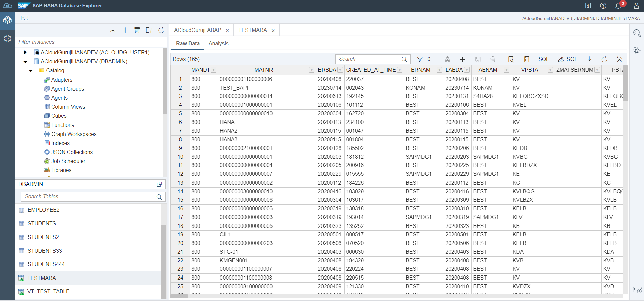
Task: Expand the ACLOUDG_USER1 database node
Action: pos(25,52)
